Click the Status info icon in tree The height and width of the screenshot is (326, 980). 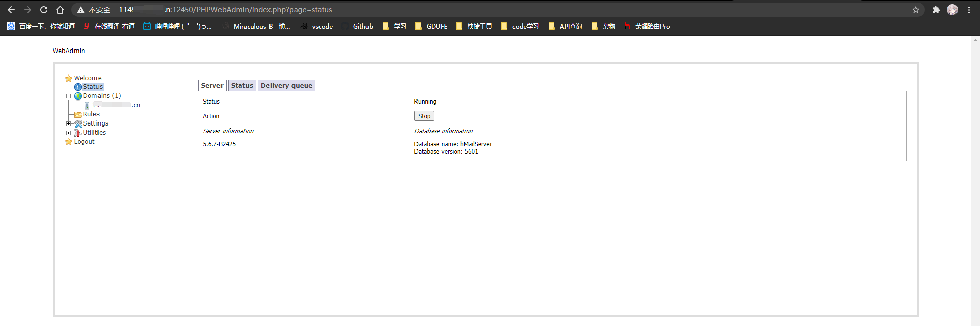tap(78, 87)
